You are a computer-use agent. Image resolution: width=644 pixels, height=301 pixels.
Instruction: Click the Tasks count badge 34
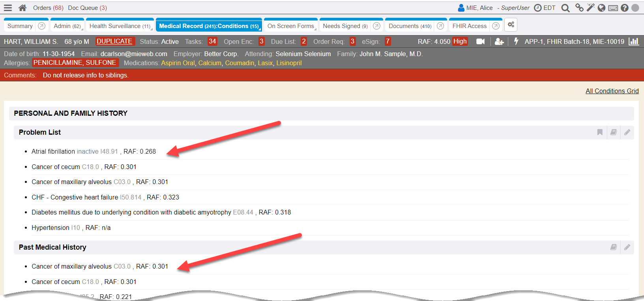tap(212, 41)
